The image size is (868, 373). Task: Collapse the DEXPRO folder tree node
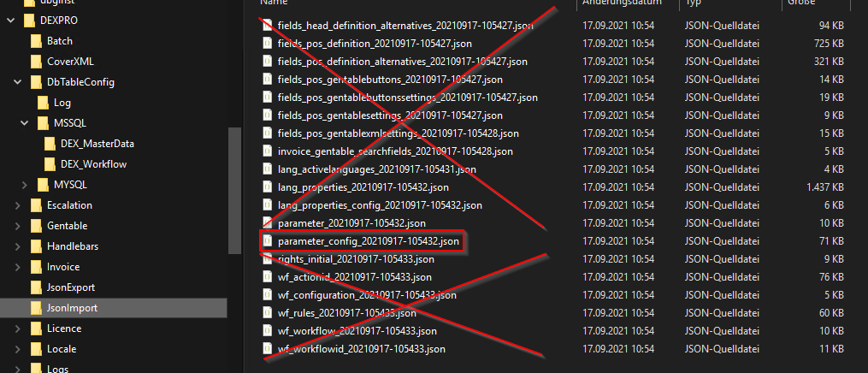[x=10, y=21]
